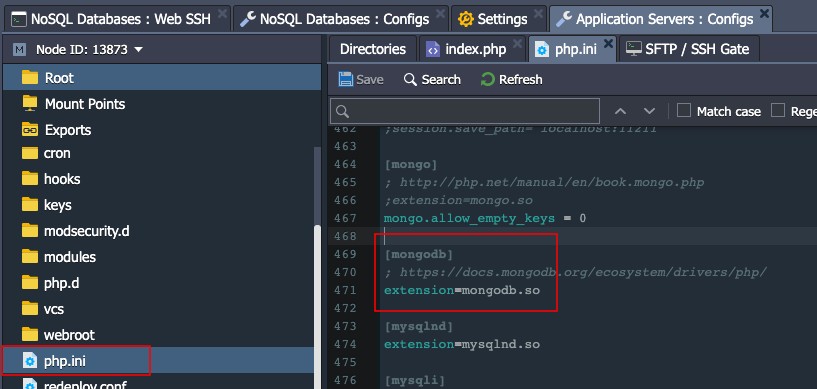Switch to the Directories tab
This screenshot has width=817, height=389.
[373, 49]
